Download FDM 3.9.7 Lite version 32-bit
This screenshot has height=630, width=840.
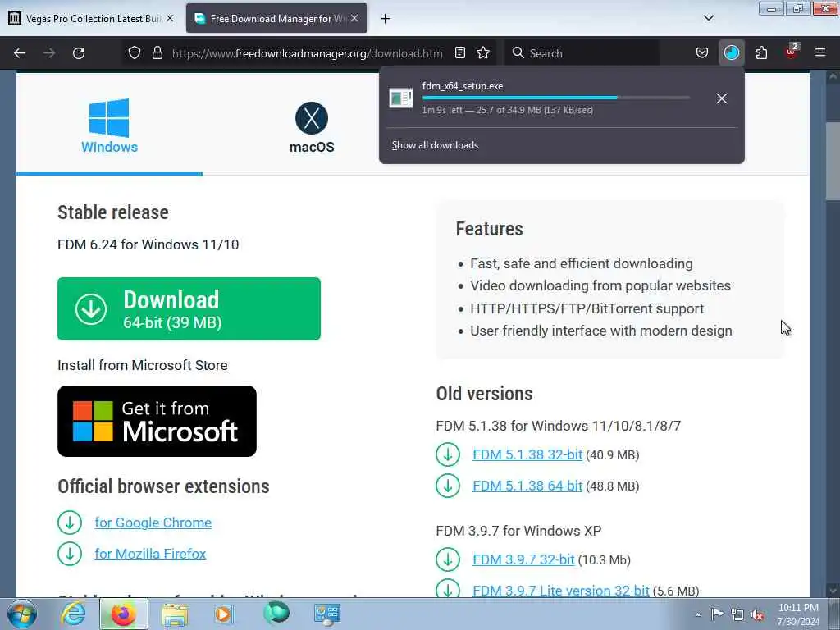coord(561,591)
